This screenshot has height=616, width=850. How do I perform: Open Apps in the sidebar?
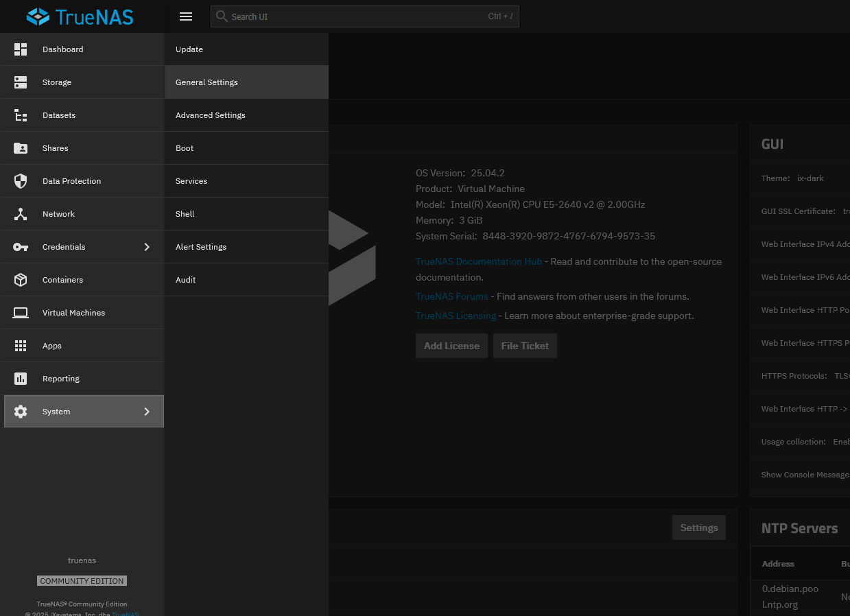coord(82,346)
